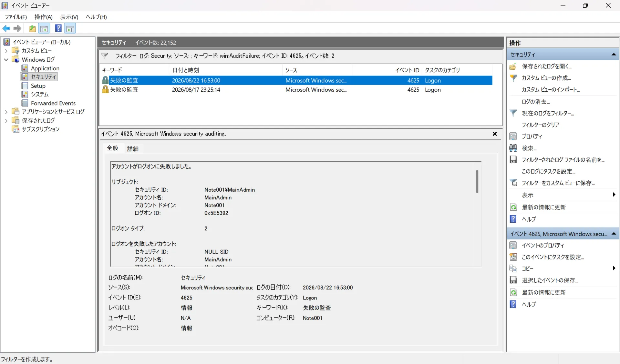Switch to the 詳細 tab

coord(133,149)
